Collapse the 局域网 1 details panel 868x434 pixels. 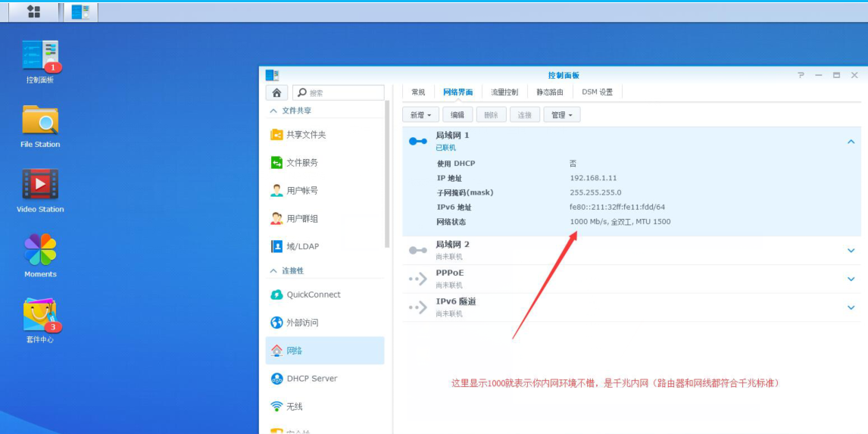tap(851, 142)
